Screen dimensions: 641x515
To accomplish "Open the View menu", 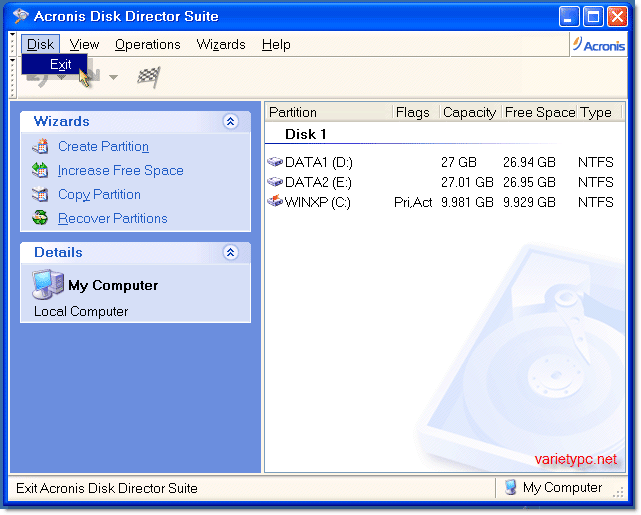I will click(x=84, y=44).
